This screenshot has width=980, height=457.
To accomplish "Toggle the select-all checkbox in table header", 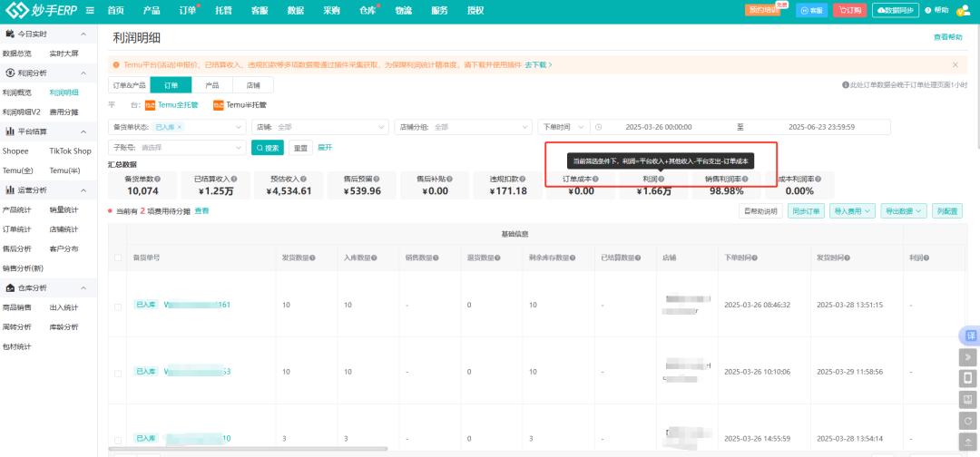I will click(118, 258).
